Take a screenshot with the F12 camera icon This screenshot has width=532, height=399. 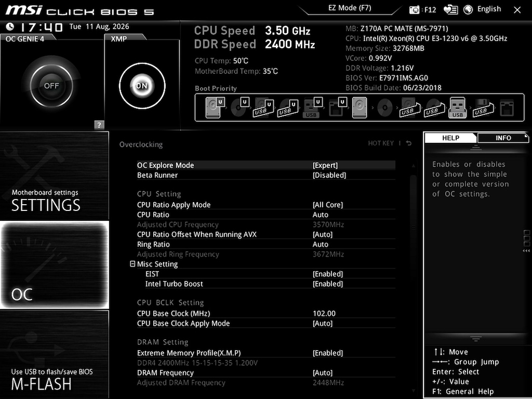click(414, 10)
